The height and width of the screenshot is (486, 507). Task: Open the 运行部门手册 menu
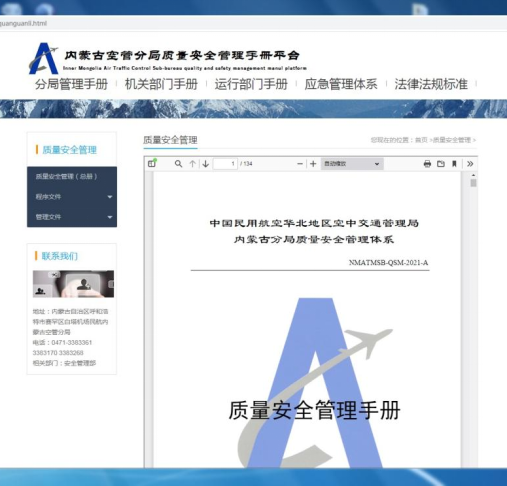[251, 84]
